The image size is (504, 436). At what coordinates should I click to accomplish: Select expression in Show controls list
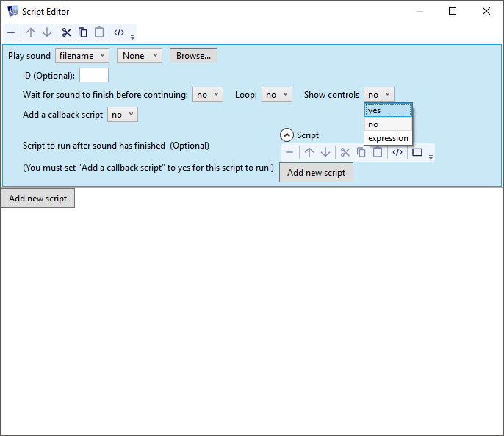tap(388, 138)
